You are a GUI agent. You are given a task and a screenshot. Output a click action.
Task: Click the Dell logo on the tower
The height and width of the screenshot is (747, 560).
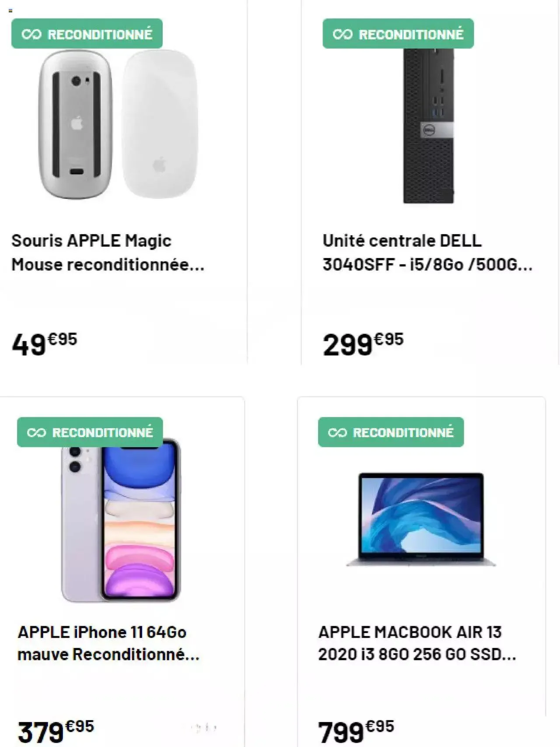point(427,130)
